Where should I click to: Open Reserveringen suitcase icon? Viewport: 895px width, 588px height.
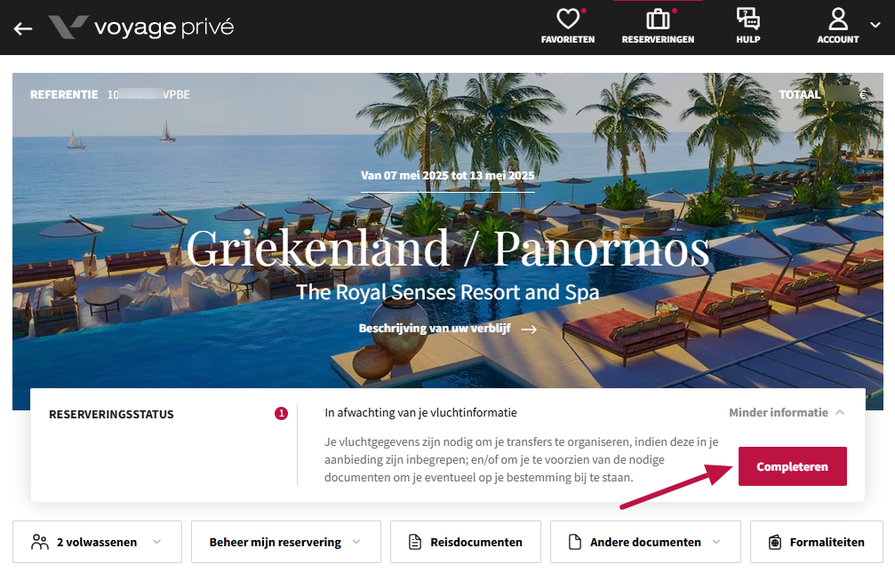[658, 19]
